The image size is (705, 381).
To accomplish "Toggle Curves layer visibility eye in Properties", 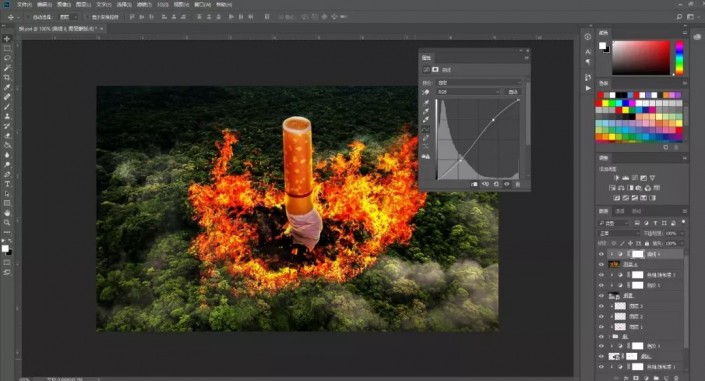I will click(507, 184).
